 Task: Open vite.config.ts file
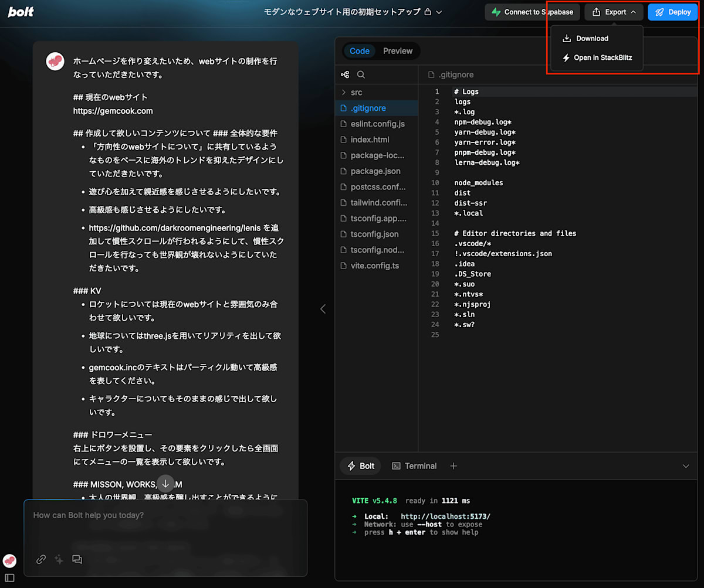click(x=376, y=266)
